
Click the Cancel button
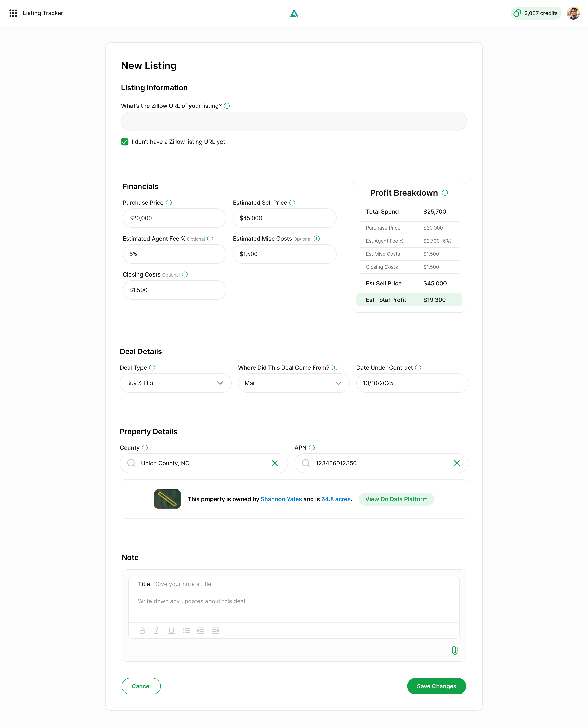tap(141, 686)
